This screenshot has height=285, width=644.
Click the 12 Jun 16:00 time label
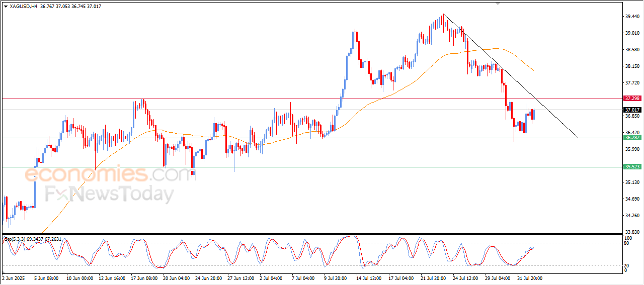[x=113, y=277]
